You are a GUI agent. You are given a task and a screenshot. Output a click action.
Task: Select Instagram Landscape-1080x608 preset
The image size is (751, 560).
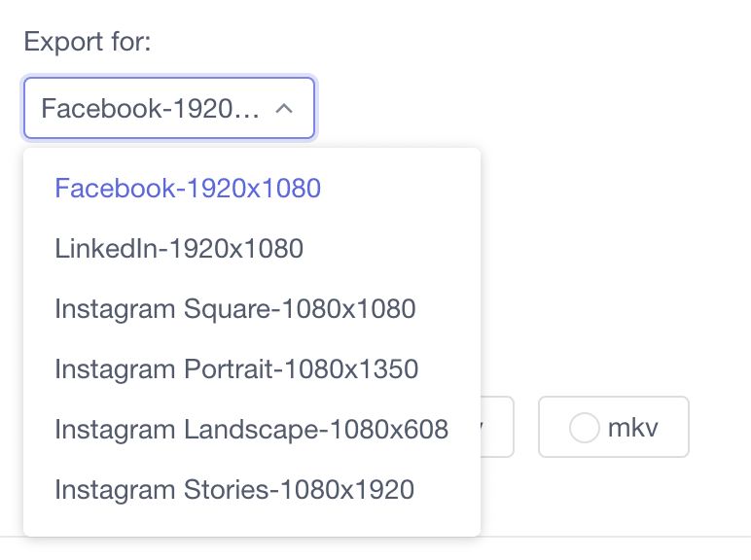click(252, 429)
